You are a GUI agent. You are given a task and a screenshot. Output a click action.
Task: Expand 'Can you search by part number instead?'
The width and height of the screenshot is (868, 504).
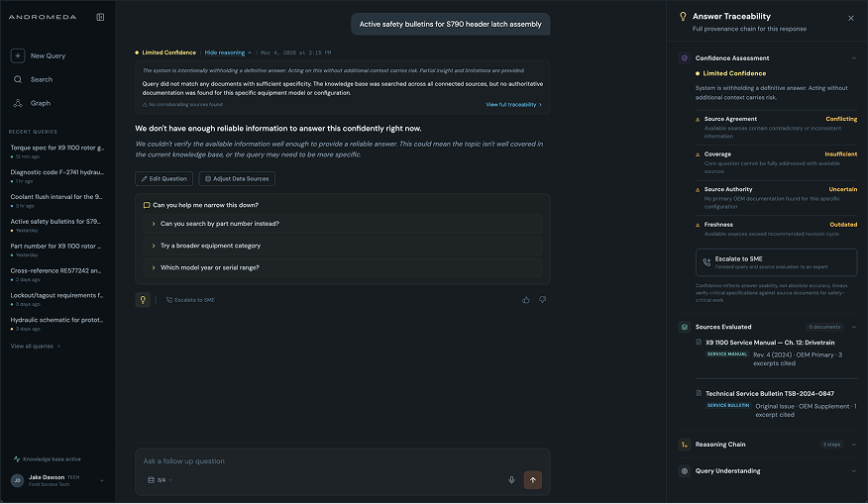pos(342,224)
